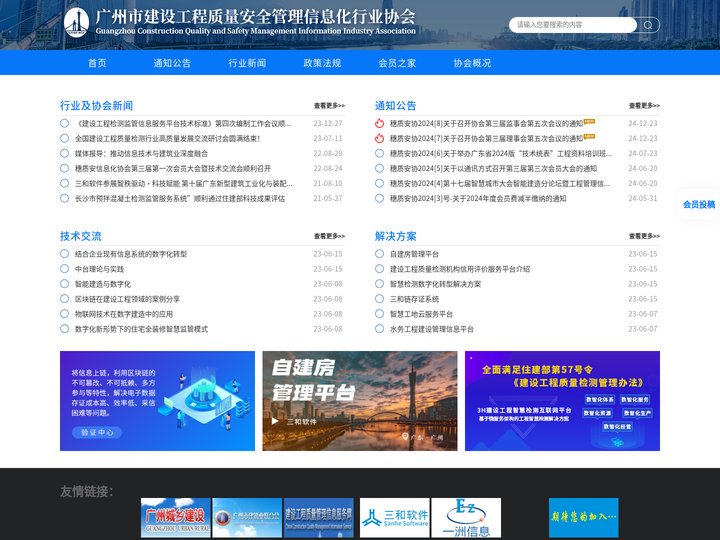Click the red fire icon beside 穗质安协2024[7]
The height and width of the screenshot is (540, 720).
tap(379, 138)
